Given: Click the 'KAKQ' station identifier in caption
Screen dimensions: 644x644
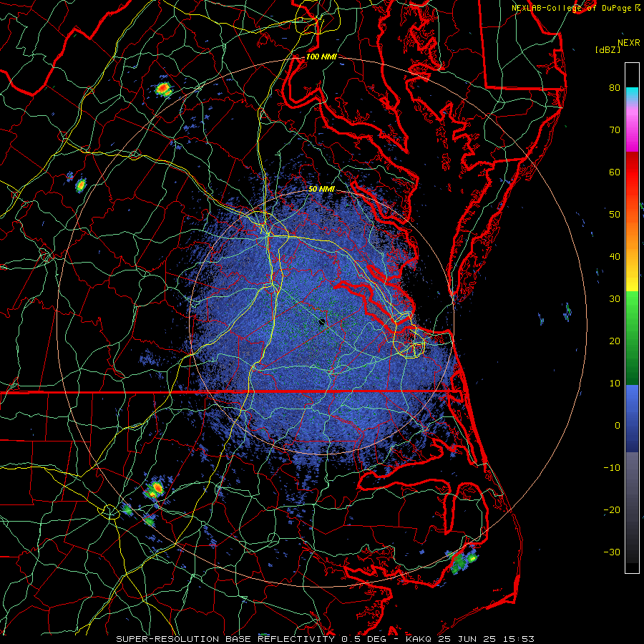Looking at the screenshot, I should [419, 639].
